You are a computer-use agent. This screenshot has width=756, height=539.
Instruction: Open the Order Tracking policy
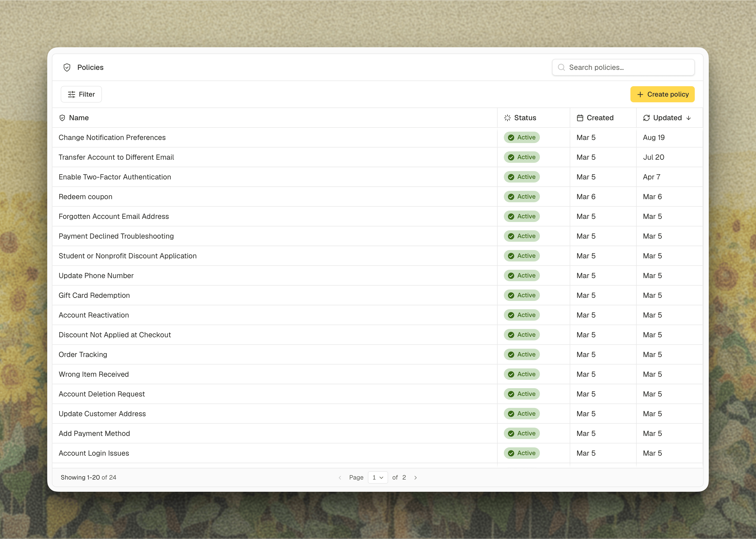(83, 354)
